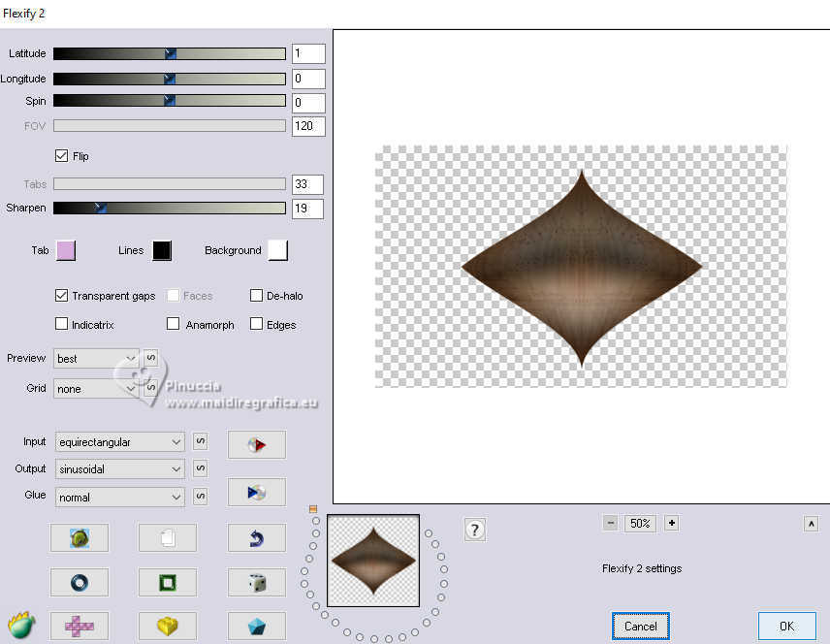Image resolution: width=830 pixels, height=644 pixels.
Task: Click the FOV value field showing 120
Action: 308,126
